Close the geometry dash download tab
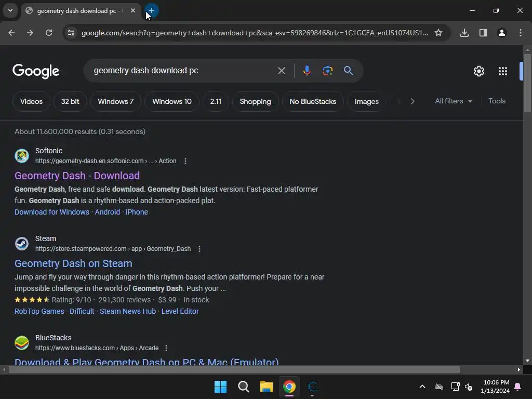Screen dimensions: 532x399 pos(133,10)
